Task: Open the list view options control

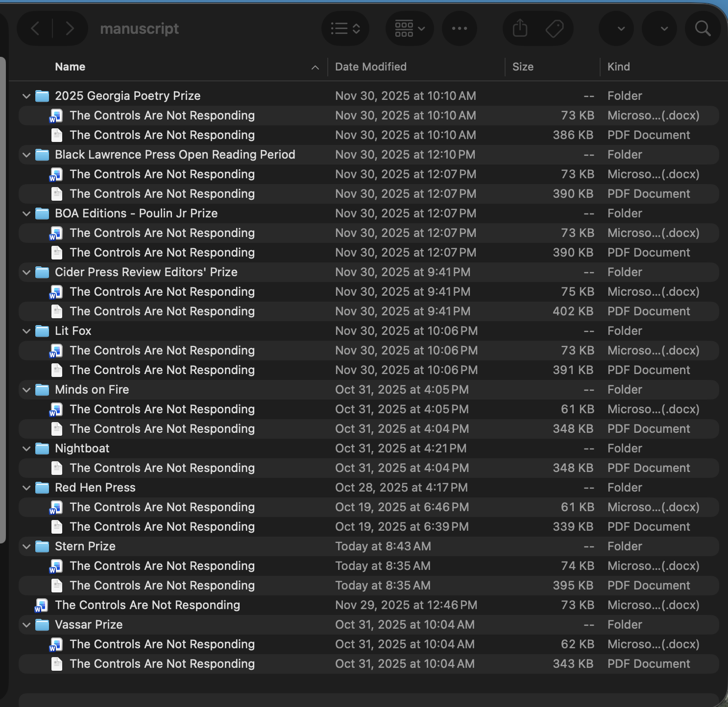Action: pos(345,28)
